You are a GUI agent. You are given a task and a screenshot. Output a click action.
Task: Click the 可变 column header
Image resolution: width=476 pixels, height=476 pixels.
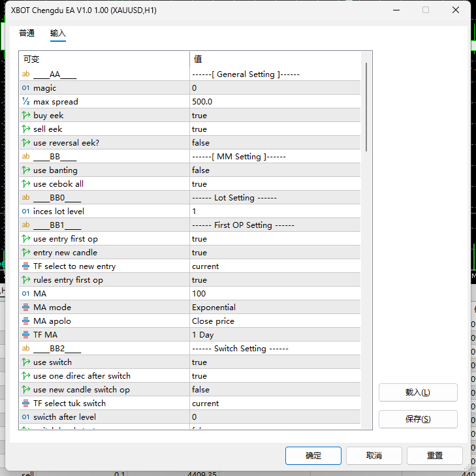104,59
